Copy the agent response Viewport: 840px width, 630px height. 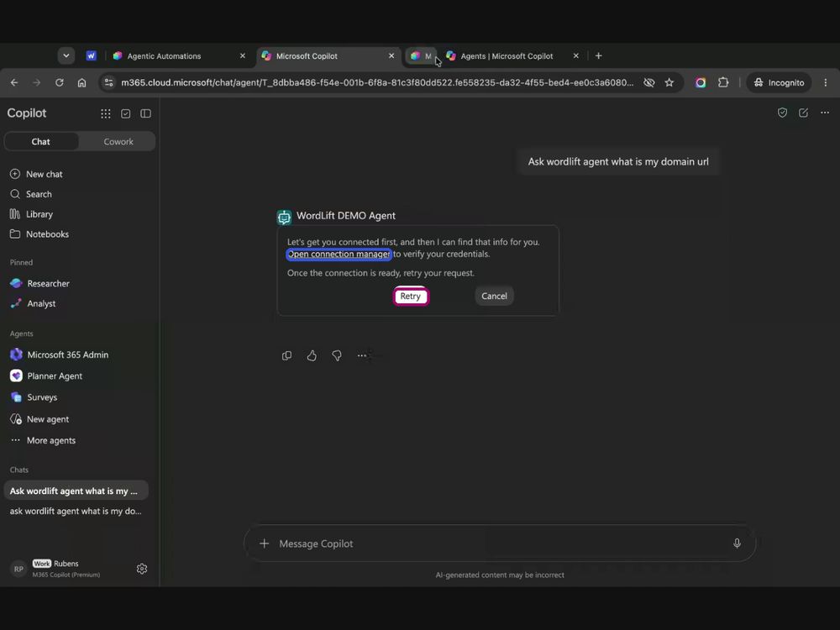pyautogui.click(x=286, y=355)
